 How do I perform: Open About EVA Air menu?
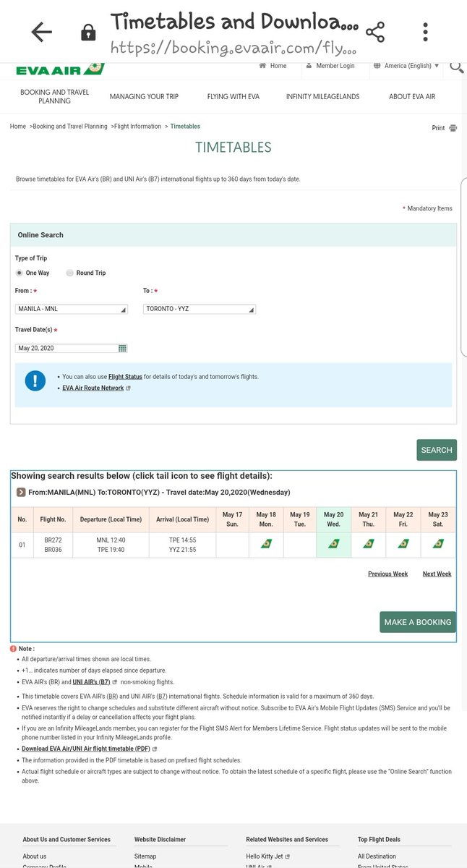pyautogui.click(x=412, y=97)
